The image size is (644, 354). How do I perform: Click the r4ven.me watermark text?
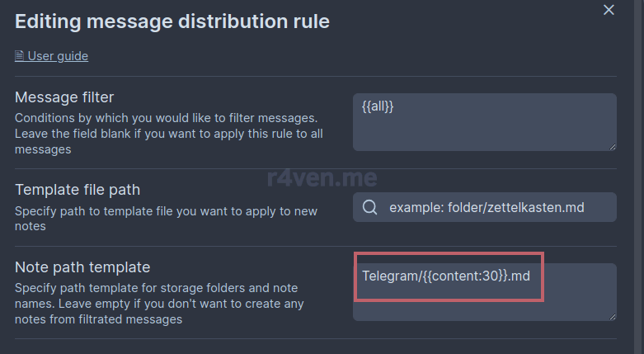(322, 177)
